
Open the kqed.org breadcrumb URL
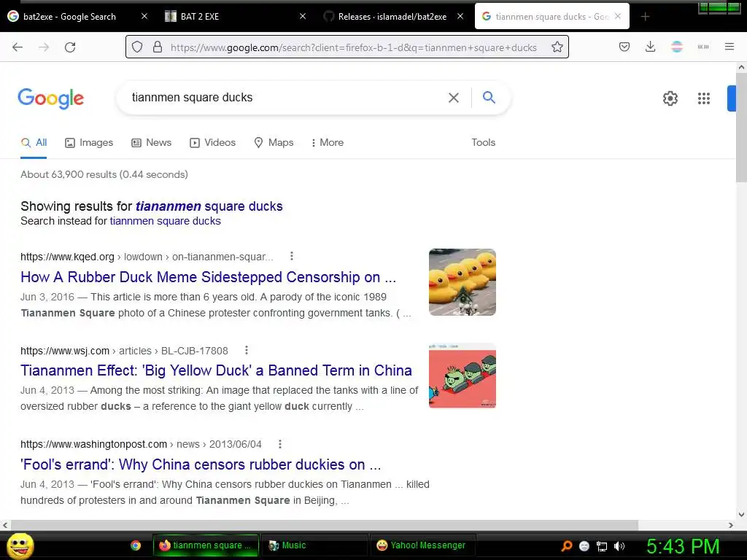click(x=147, y=257)
